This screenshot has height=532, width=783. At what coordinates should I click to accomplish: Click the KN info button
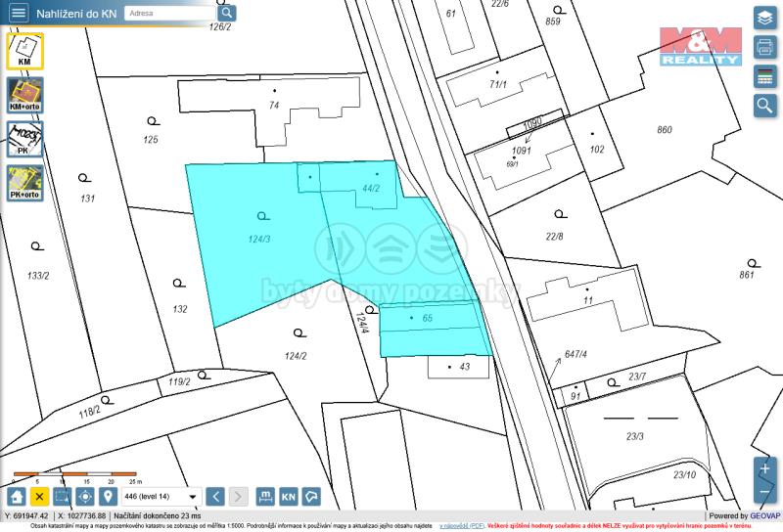[x=289, y=497]
